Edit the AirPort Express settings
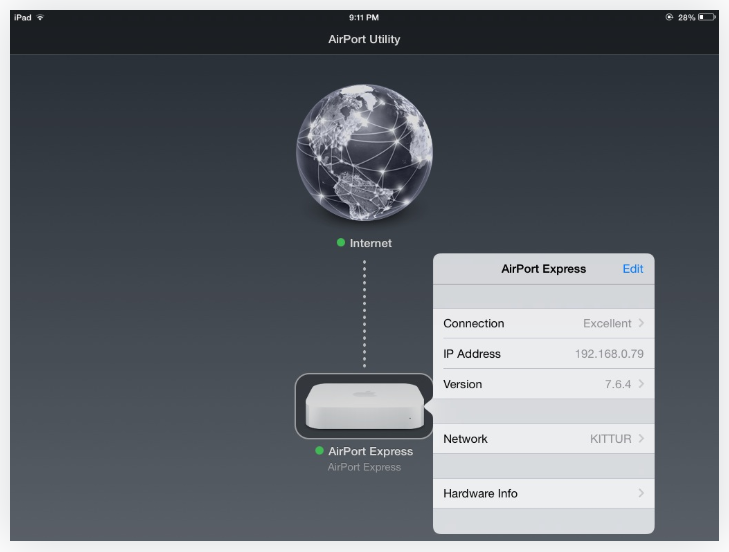 [633, 269]
